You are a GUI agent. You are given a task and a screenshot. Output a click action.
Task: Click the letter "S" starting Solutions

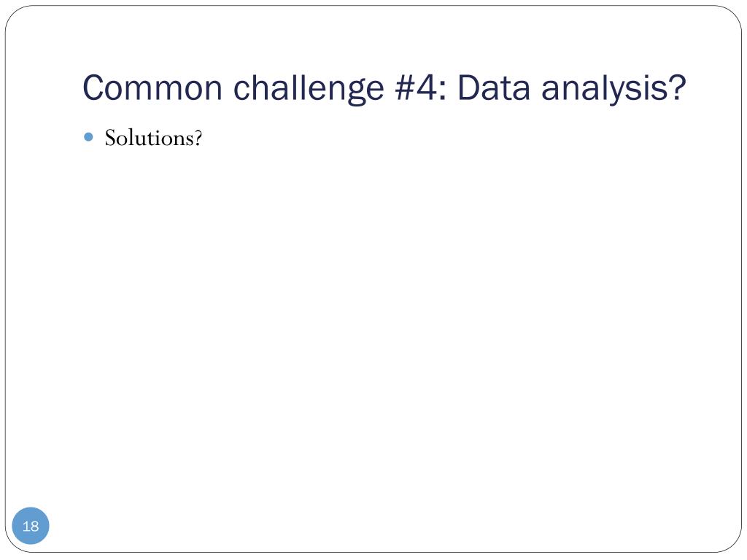[111, 138]
